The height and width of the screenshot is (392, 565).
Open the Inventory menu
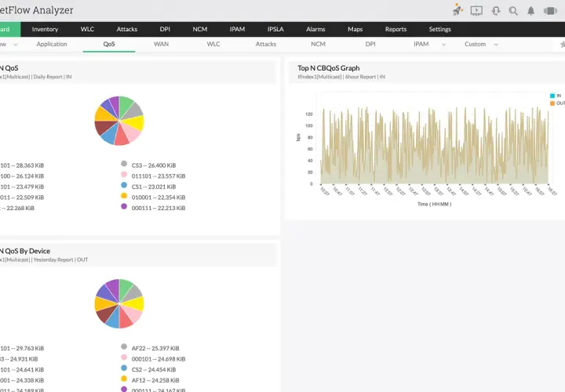tap(45, 29)
